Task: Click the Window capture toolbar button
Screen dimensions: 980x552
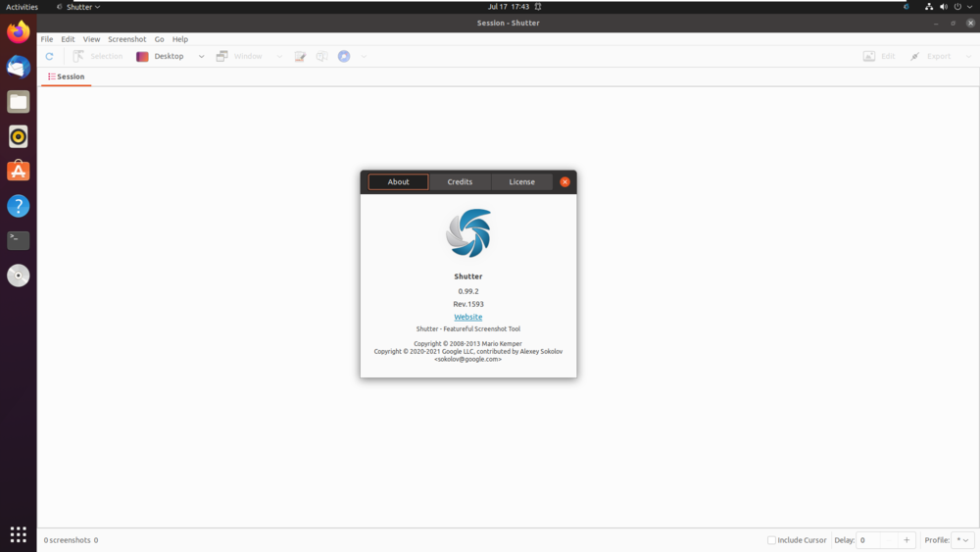Action: point(239,56)
